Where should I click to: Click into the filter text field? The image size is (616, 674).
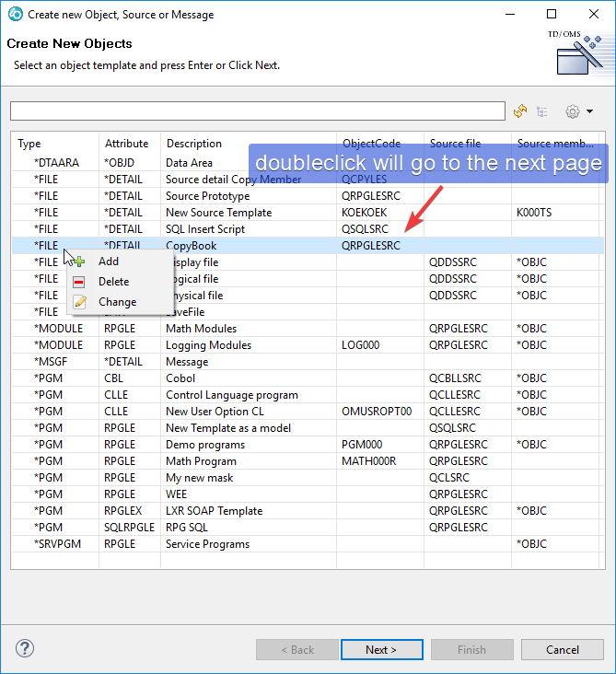(x=258, y=111)
